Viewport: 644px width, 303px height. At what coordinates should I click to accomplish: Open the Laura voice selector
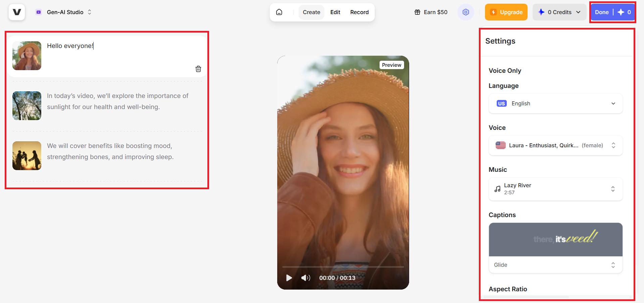coord(556,145)
